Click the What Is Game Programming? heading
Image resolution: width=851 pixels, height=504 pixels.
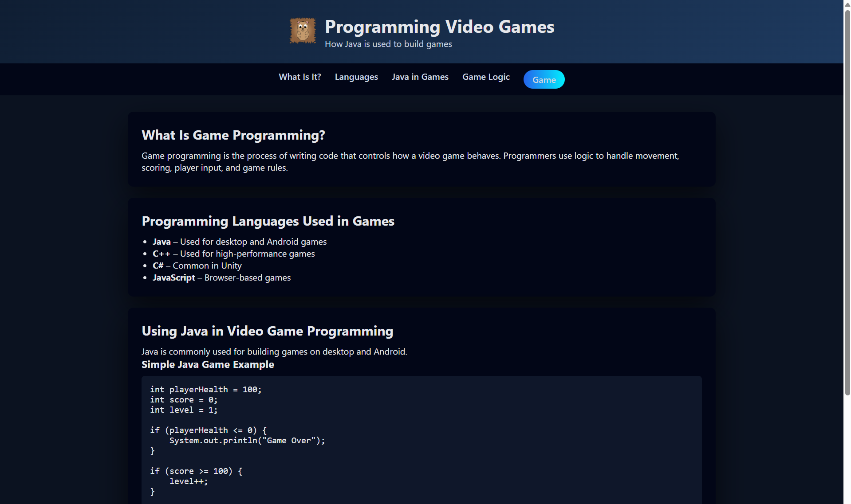(233, 135)
